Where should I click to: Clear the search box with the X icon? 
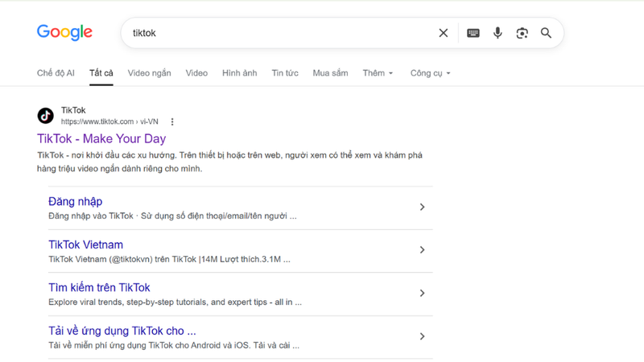tap(444, 33)
